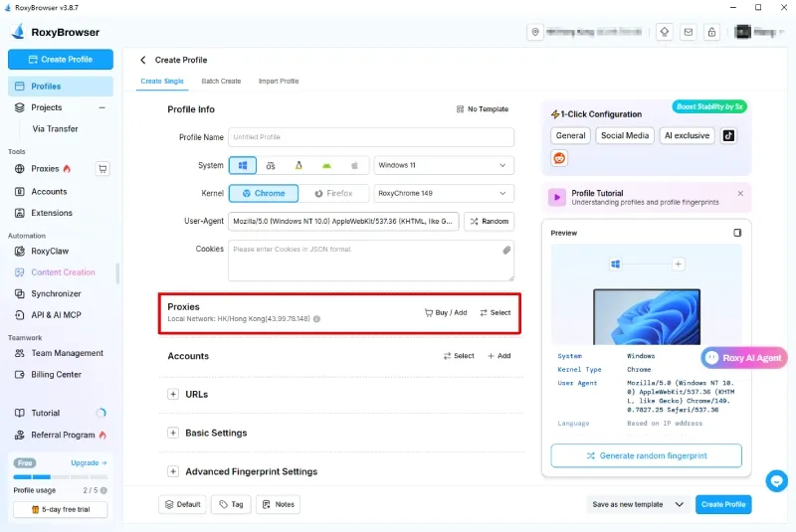Close the Profile Tutorial banner
Viewport: 796px width, 532px height.
click(x=740, y=193)
